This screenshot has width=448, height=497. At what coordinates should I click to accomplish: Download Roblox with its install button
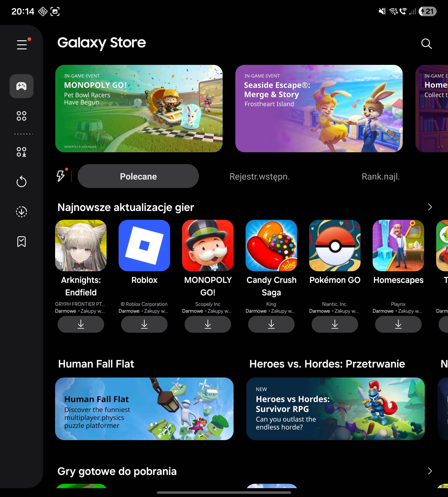click(x=144, y=324)
